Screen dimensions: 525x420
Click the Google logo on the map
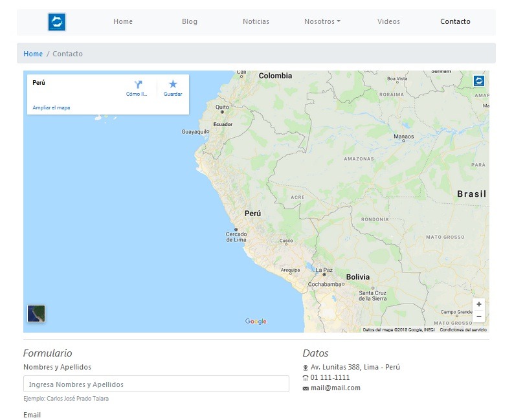pyautogui.click(x=256, y=321)
